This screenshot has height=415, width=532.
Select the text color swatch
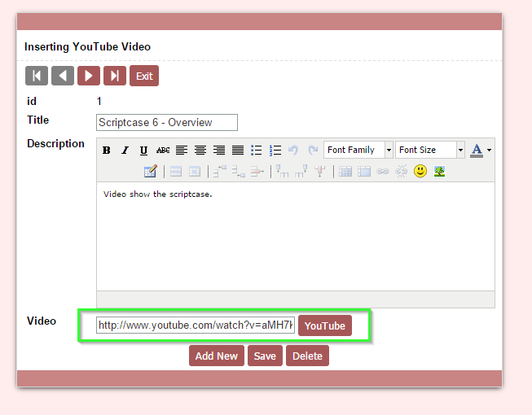pyautogui.click(x=477, y=151)
